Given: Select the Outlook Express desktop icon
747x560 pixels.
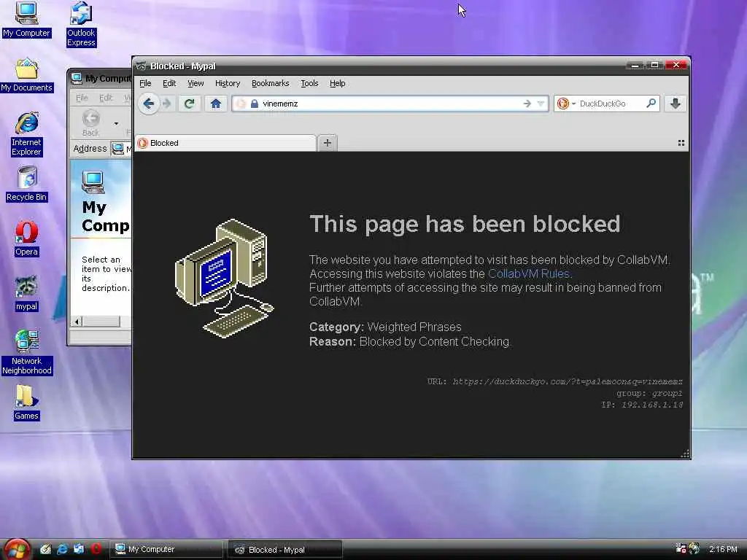Looking at the screenshot, I should click(81, 25).
